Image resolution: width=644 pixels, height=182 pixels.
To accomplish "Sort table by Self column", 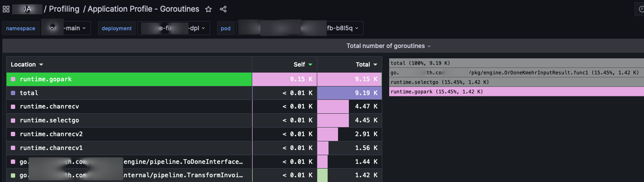I will tap(302, 64).
